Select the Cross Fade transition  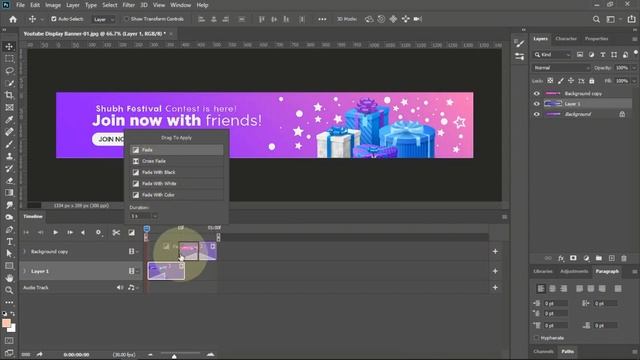click(x=177, y=161)
